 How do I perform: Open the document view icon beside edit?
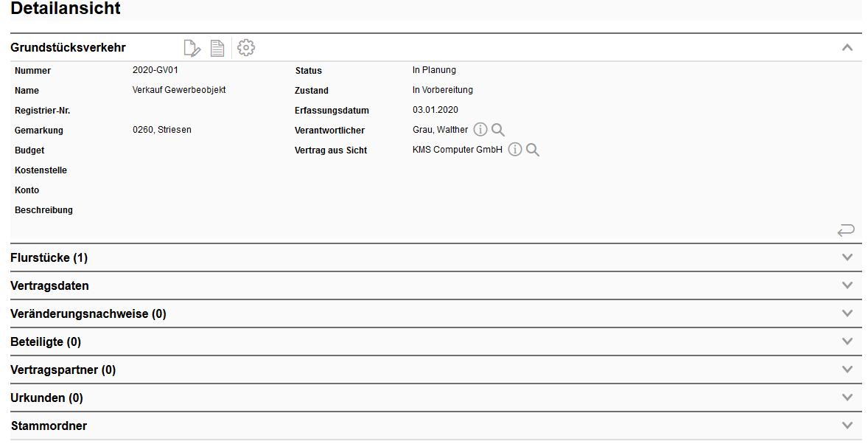(x=217, y=49)
